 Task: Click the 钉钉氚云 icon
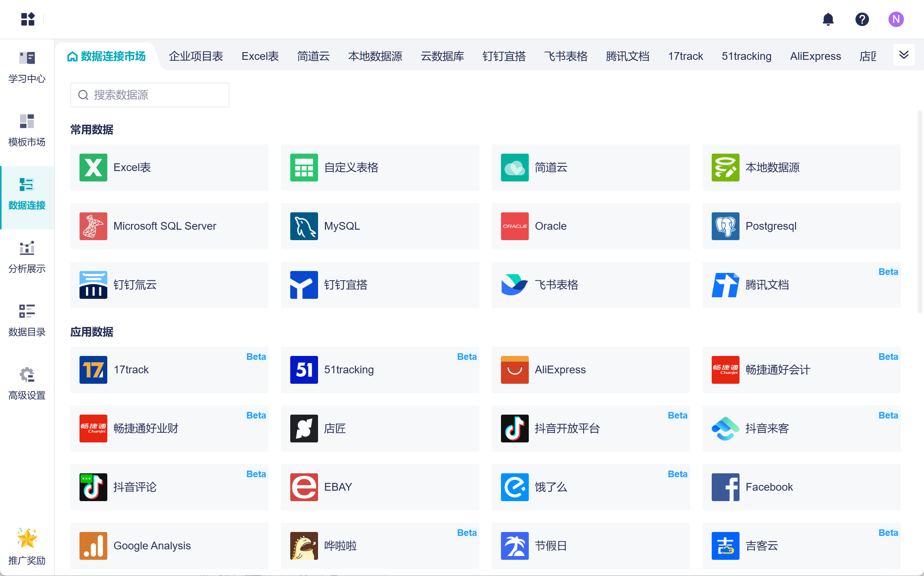93,285
